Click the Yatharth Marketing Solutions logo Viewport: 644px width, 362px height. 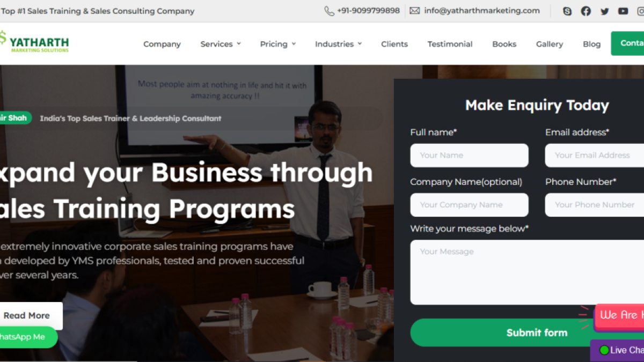[x=34, y=42]
